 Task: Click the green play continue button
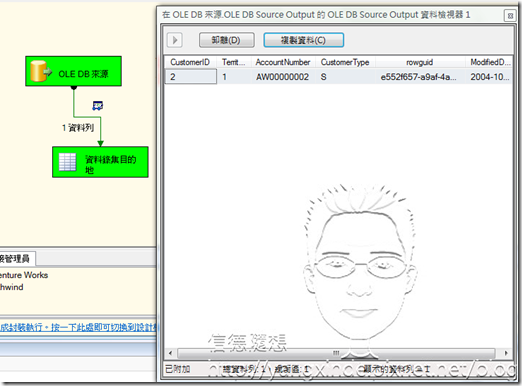175,40
